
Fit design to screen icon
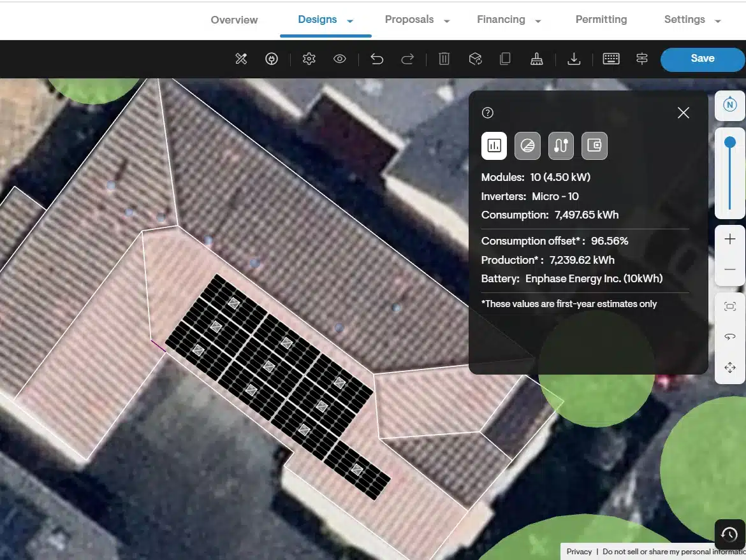click(x=730, y=306)
